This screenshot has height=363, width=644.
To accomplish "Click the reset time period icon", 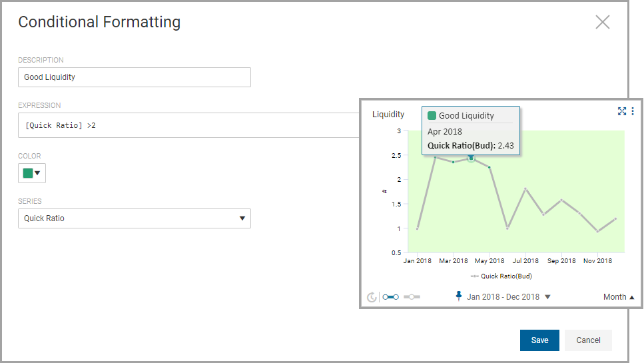I will pyautogui.click(x=372, y=297).
